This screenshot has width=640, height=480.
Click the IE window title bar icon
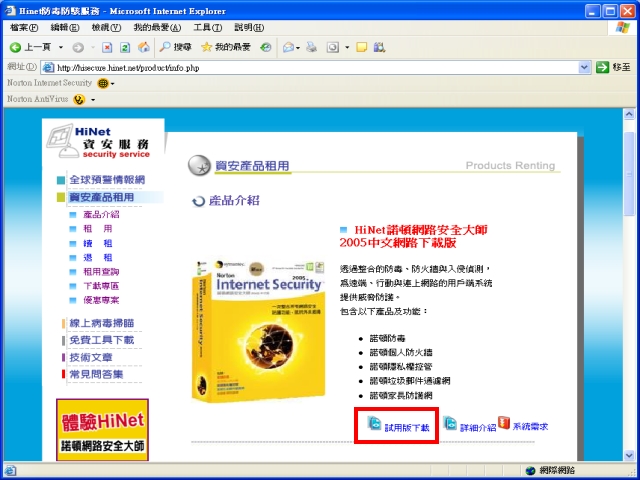[x=11, y=11]
